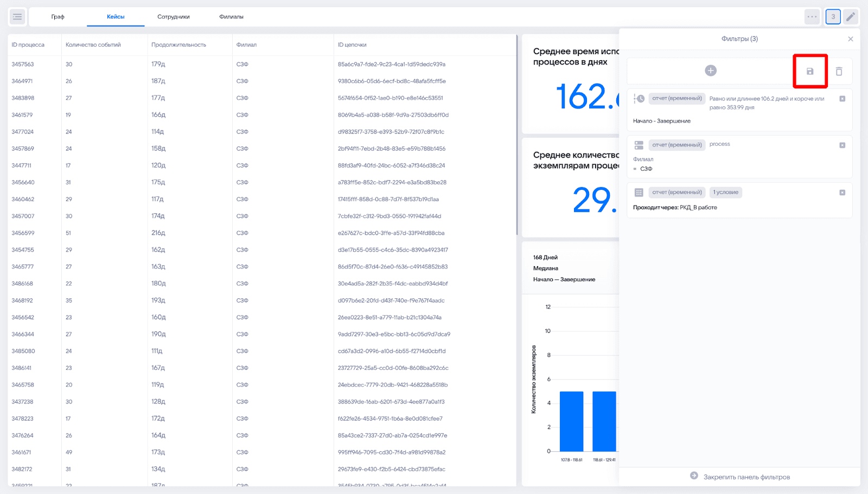Remove the РКД_В работе filter
The width and height of the screenshot is (868, 494).
[x=843, y=193]
